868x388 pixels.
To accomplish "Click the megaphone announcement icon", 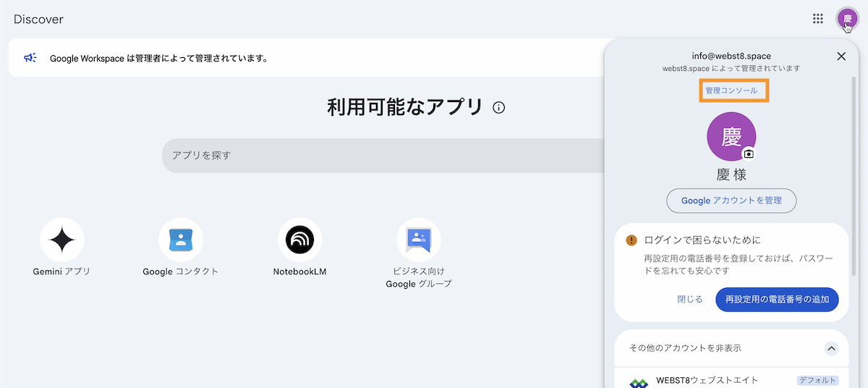I will 30,58.
